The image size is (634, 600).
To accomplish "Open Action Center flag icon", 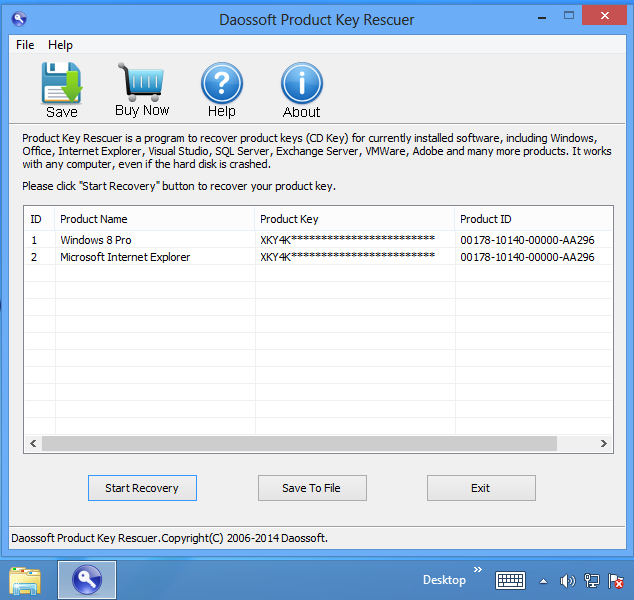I will point(616,581).
